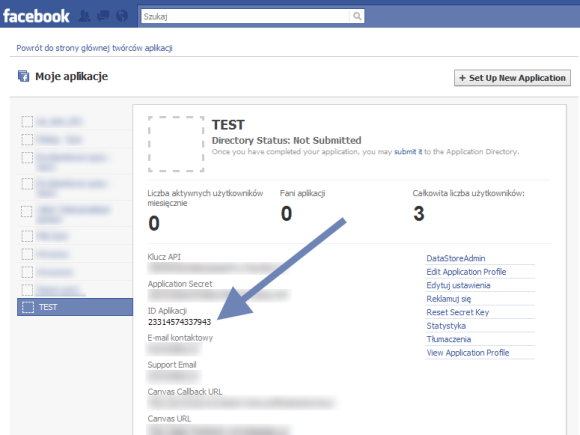Open View Application Profile link

(468, 353)
